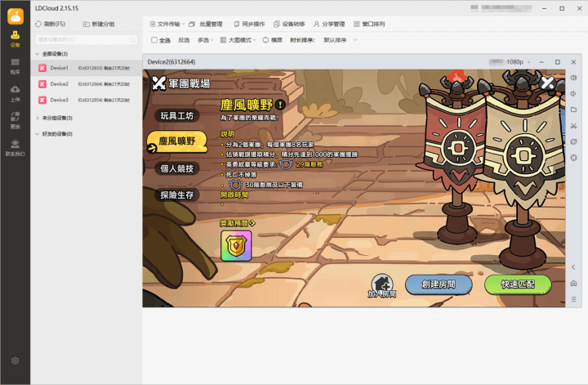
Task: Click 新建分组 to create new group
Action: pyautogui.click(x=99, y=24)
